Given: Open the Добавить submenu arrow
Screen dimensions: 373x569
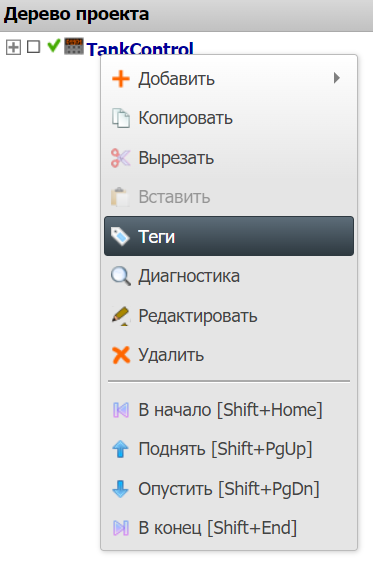Looking at the screenshot, I should click(x=337, y=78).
